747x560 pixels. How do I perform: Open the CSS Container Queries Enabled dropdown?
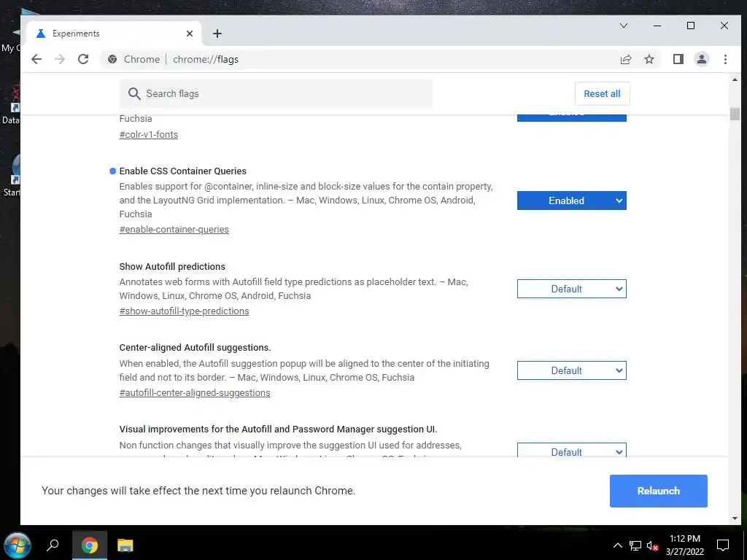(572, 201)
